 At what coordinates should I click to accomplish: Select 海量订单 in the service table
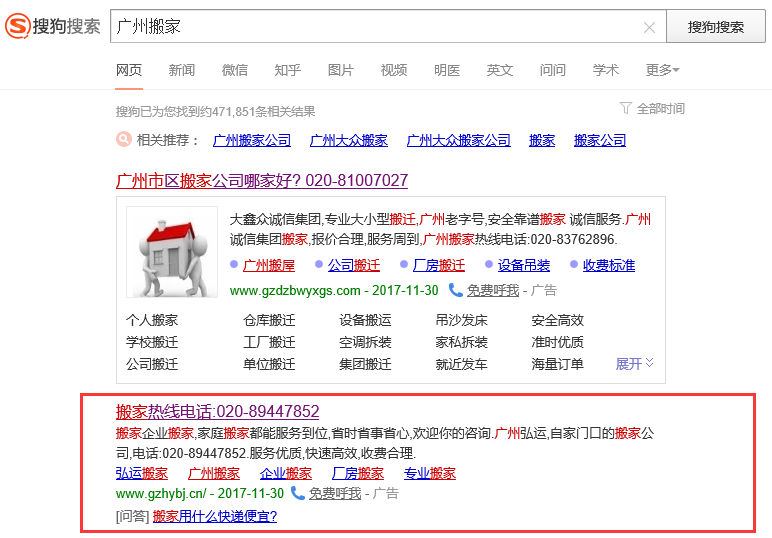(x=557, y=364)
